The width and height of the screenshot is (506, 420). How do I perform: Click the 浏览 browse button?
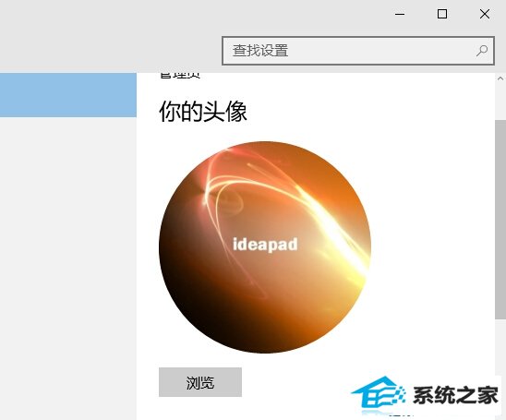pos(200,382)
